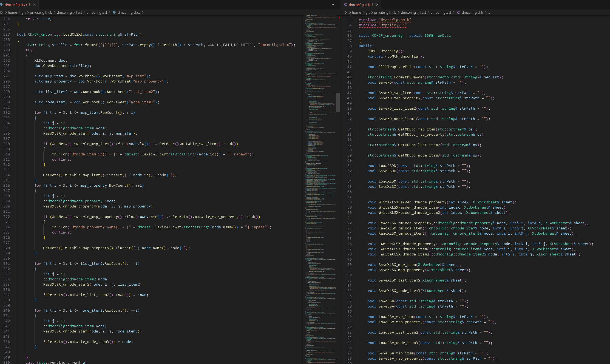Open dmconfigtest folder breadcrumb in left editor
Screen dimensions: 610x364
click(97, 12)
